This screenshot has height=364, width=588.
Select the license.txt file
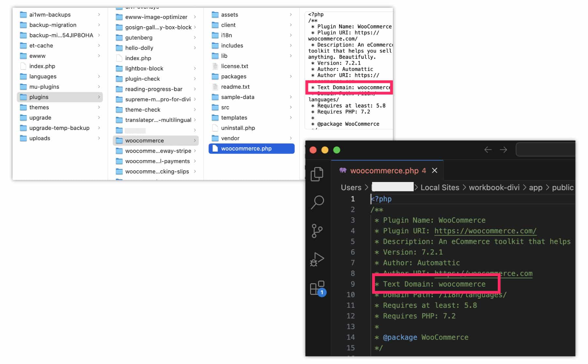[252, 66]
